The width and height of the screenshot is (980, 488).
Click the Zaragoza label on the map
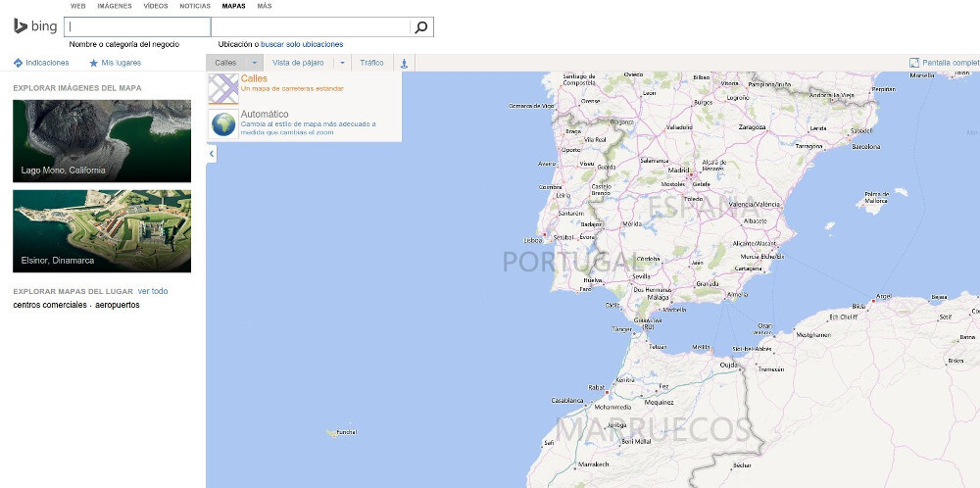pos(752,126)
